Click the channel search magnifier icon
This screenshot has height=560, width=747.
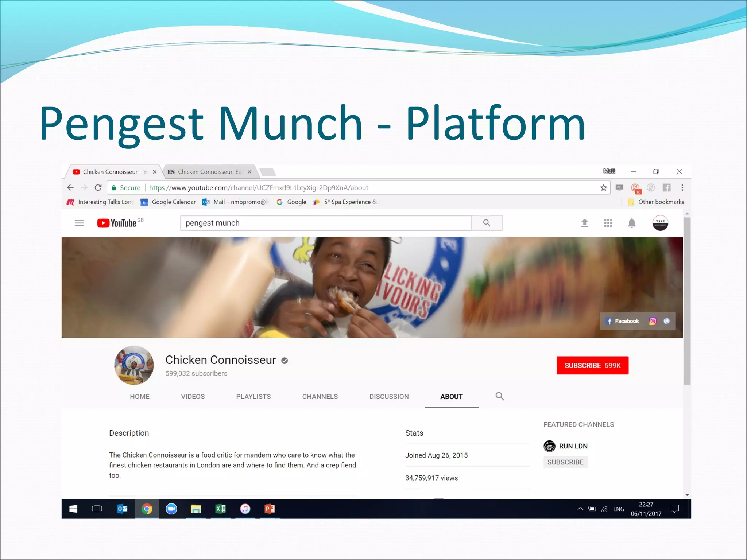tap(500, 396)
